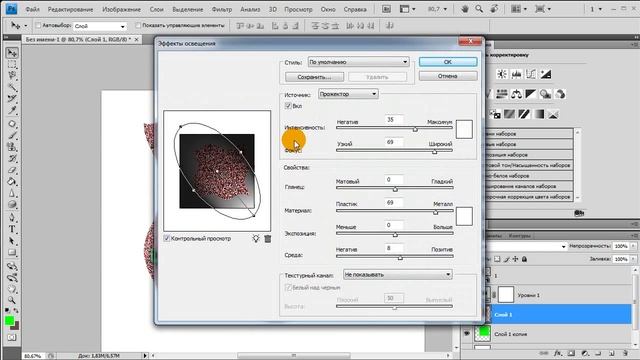Click the Интенсивность slider handle
The height and width of the screenshot is (360, 640).
click(415, 129)
